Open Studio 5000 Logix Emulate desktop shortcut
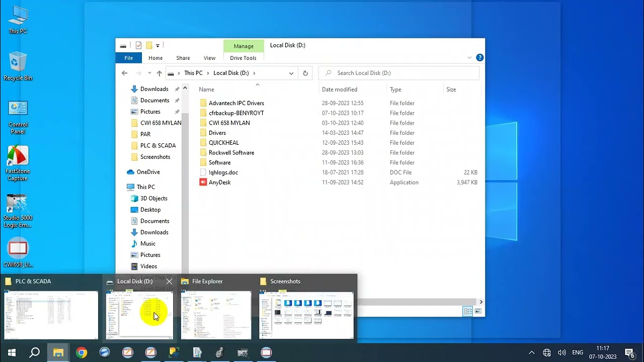644x362 pixels. point(18,211)
